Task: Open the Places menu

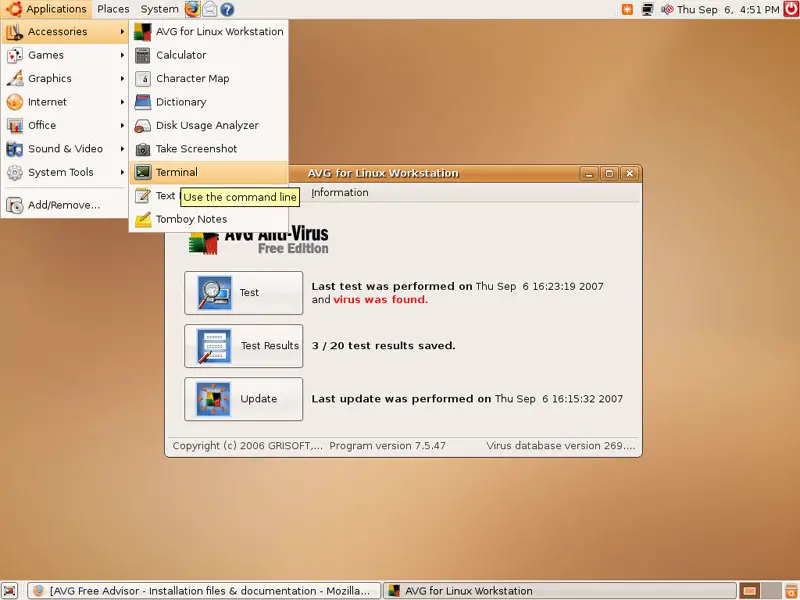Action: pyautogui.click(x=113, y=9)
